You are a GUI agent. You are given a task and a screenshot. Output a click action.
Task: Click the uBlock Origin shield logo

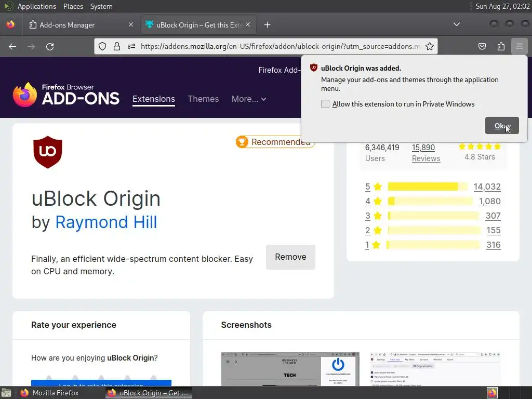point(48,152)
